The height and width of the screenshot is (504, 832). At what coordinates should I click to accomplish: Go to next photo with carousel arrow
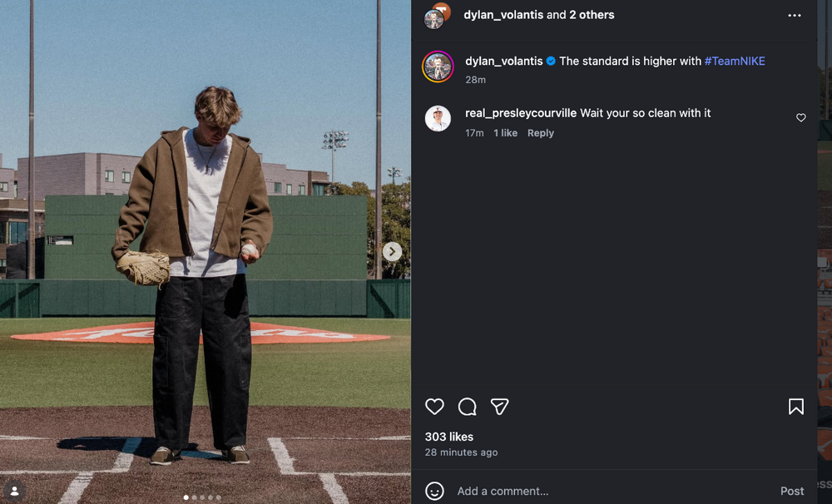(x=392, y=251)
